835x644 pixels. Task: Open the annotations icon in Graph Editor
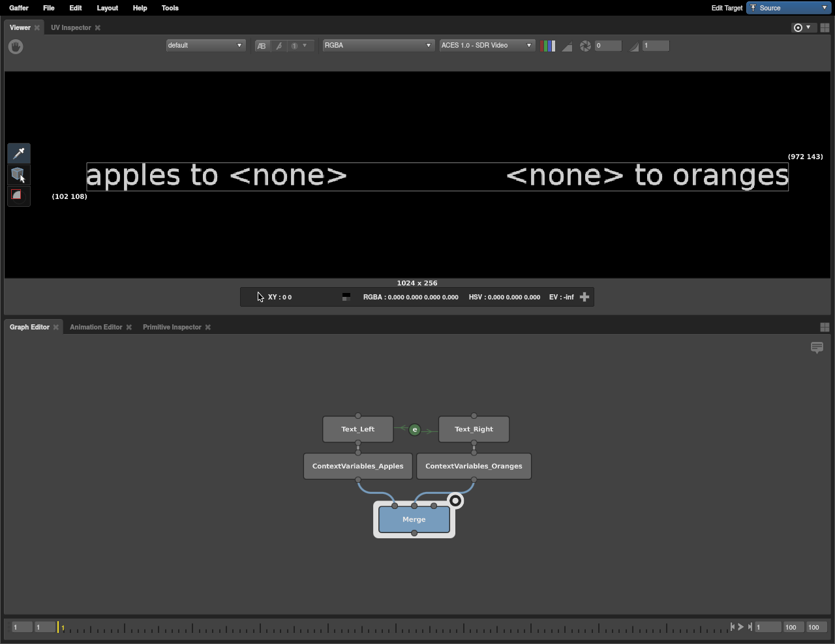coord(817,347)
